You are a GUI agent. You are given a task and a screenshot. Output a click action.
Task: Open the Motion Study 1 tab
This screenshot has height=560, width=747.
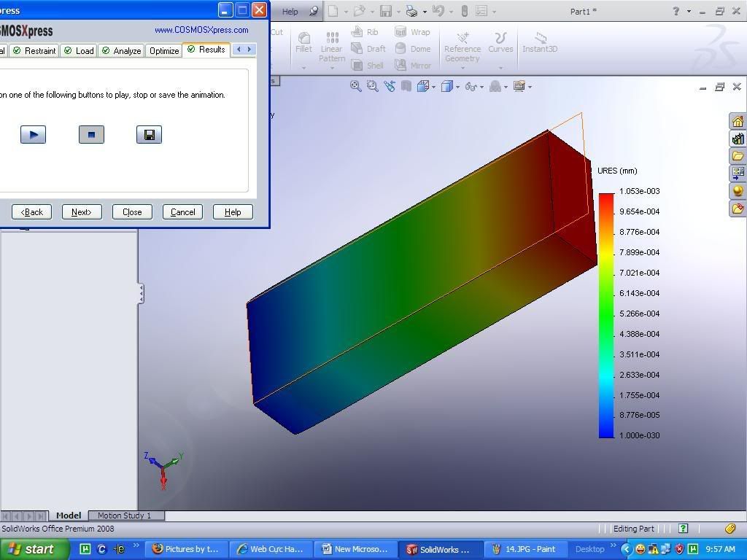pos(124,516)
